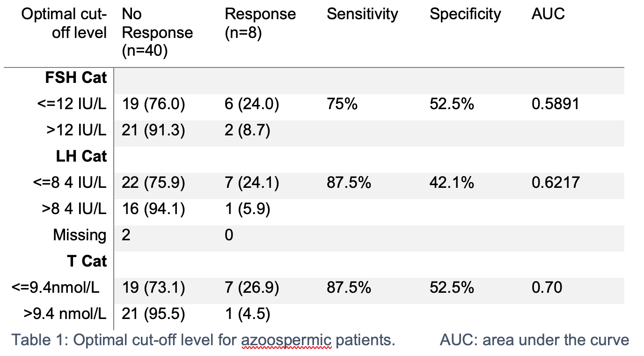
Task: Select the 'Response (n=8)' column header
Action: [x=260, y=23]
